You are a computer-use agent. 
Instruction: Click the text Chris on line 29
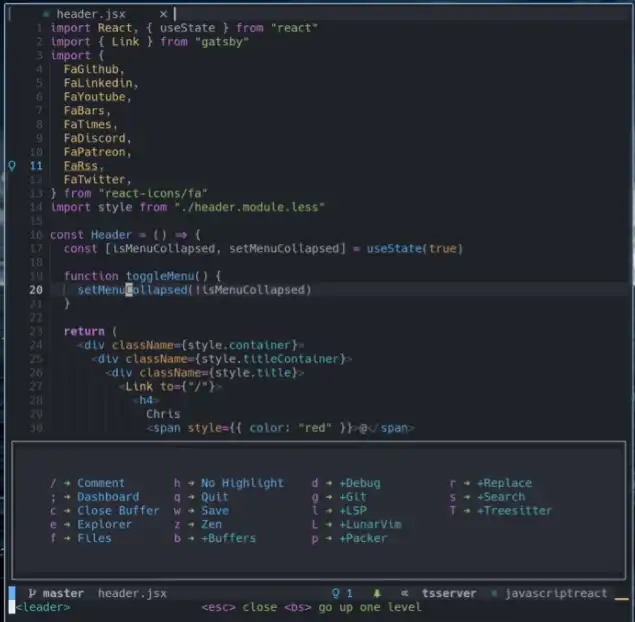click(163, 414)
